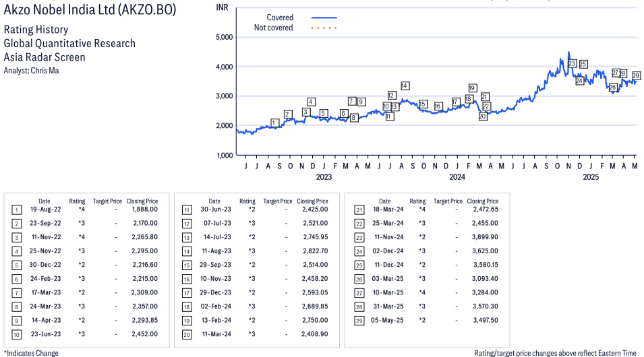Click marker 26 on the price chart

click(613, 87)
